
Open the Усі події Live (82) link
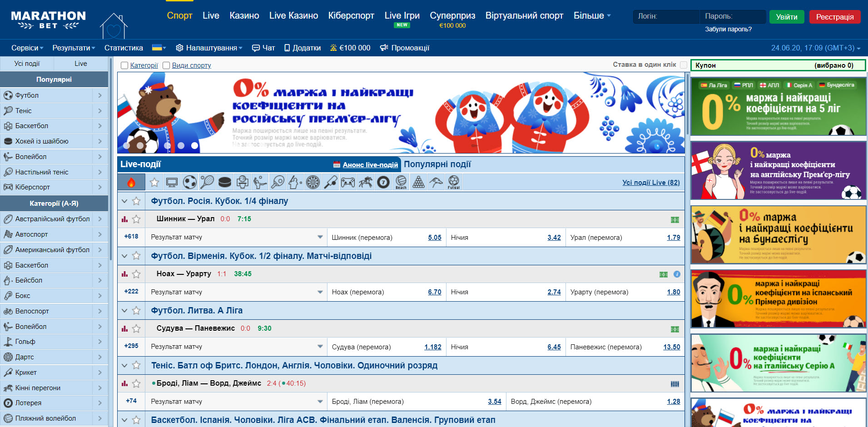651,182
